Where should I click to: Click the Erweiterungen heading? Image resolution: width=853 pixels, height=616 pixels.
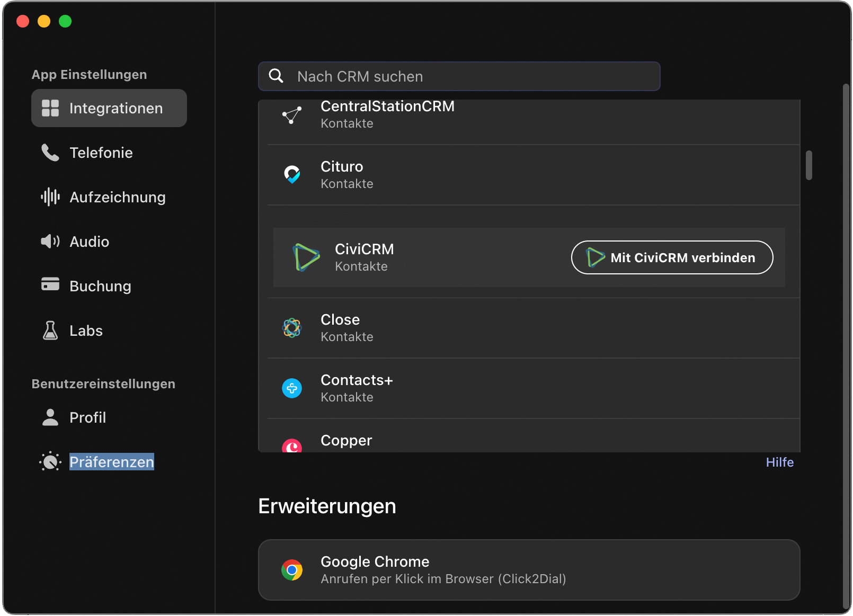point(327,506)
